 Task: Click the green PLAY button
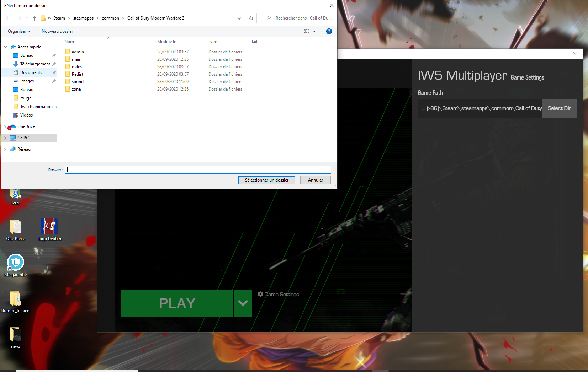pyautogui.click(x=177, y=303)
